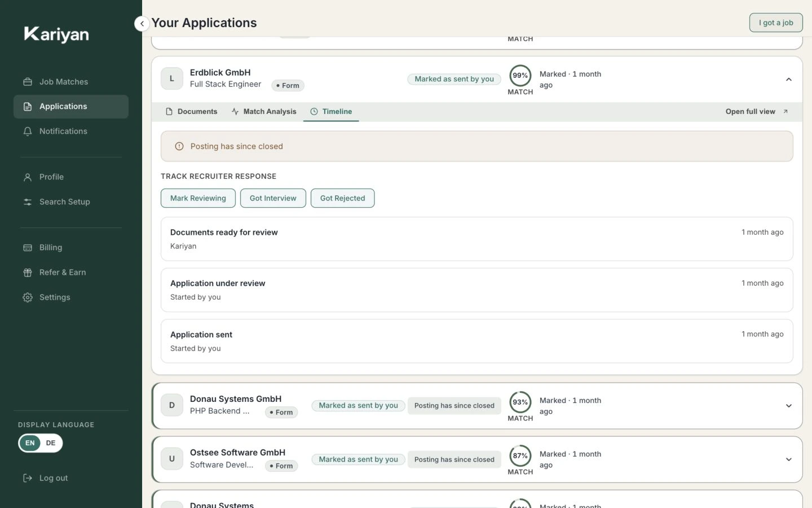812x508 pixels.
Task: Open Settings from the sidebar
Action: pos(71,297)
